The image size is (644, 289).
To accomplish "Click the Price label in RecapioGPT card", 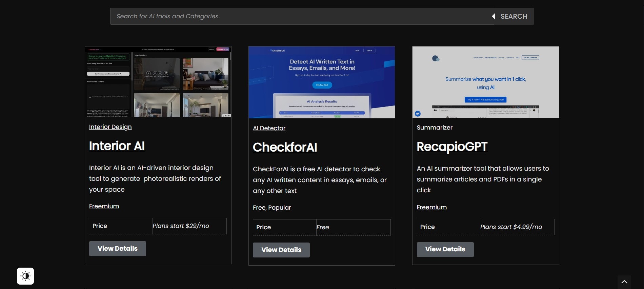I will coord(427,227).
